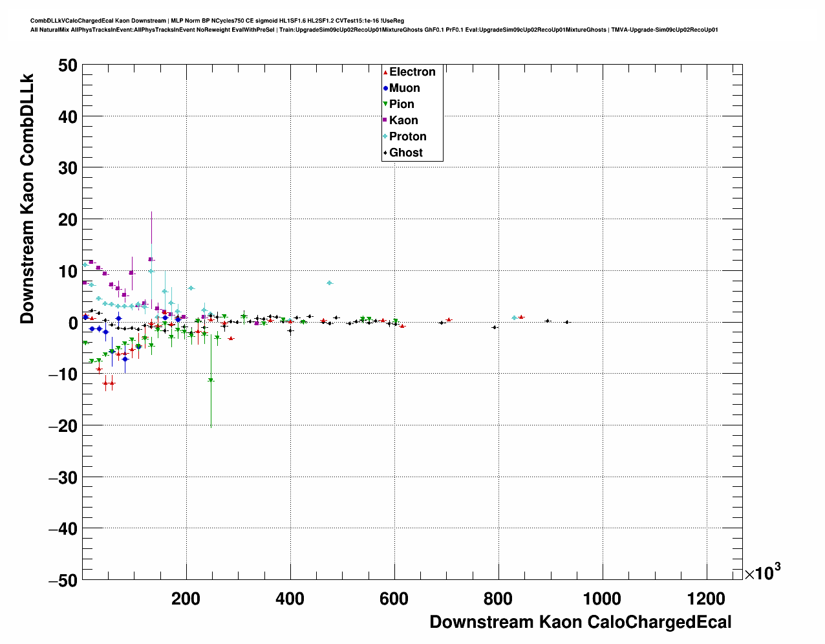Select the 'Muon' legend label
Image resolution: width=825 pixels, height=644 pixels.
click(x=405, y=88)
